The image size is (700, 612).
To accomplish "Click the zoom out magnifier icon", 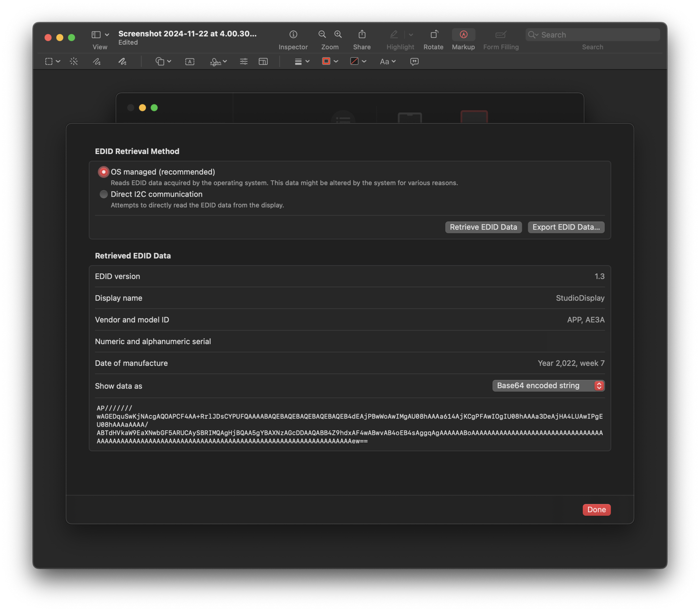I will coord(322,34).
